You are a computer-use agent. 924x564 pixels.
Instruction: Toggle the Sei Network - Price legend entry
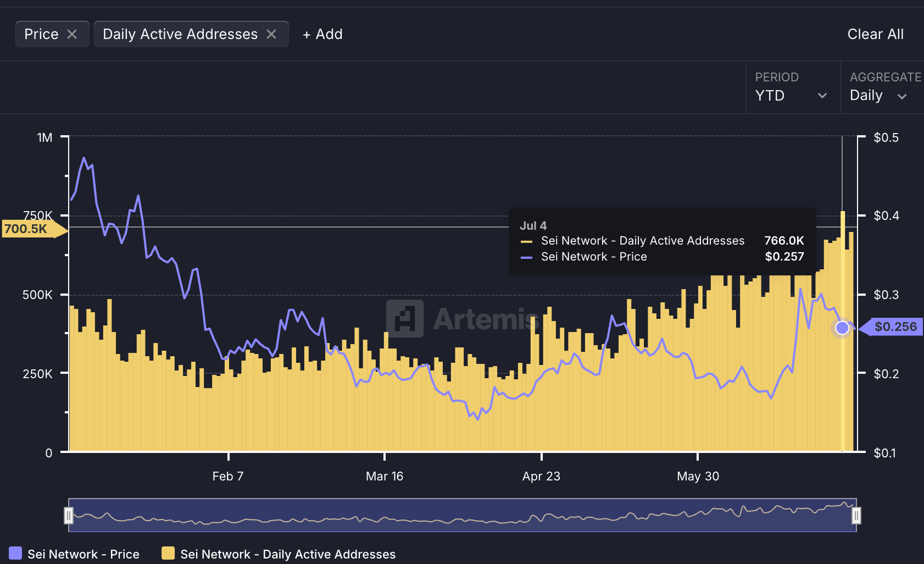click(x=76, y=554)
